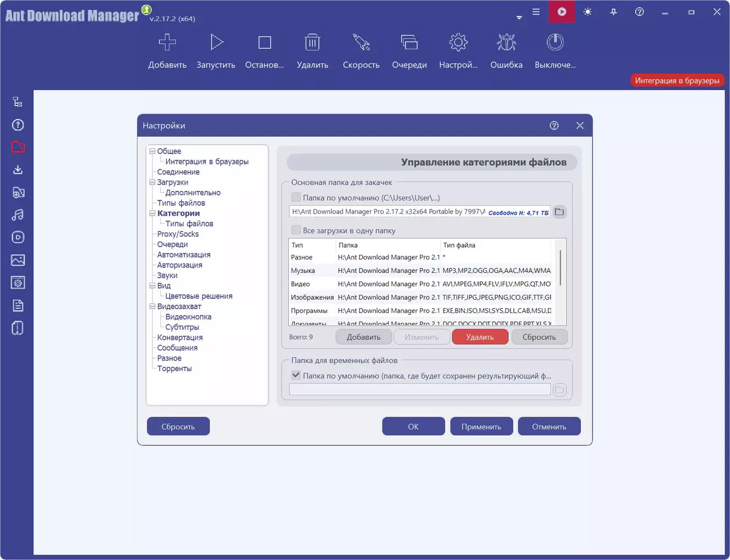This screenshot has height=560, width=730.
Task: Select the video play category in left sidebar
Action: click(18, 237)
